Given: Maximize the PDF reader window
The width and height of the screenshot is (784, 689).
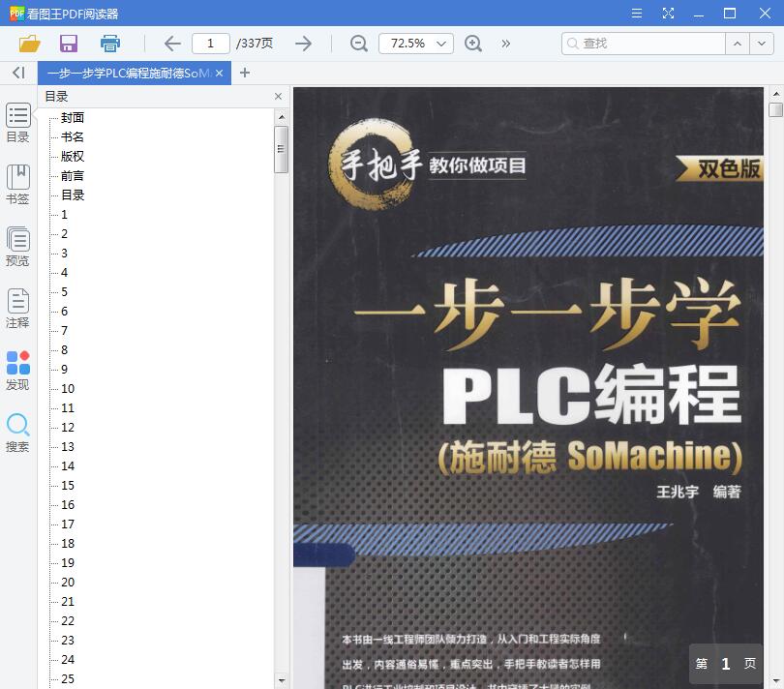Looking at the screenshot, I should [730, 13].
